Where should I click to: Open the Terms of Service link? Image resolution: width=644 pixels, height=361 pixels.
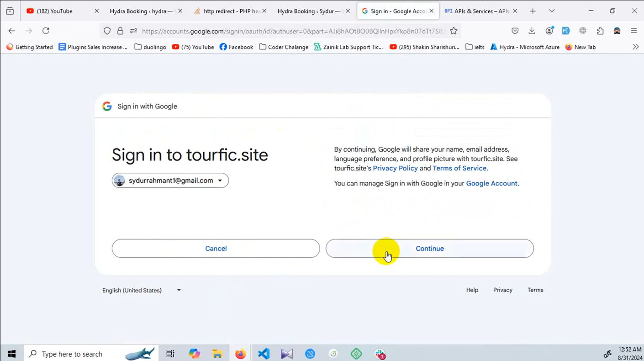tap(459, 168)
